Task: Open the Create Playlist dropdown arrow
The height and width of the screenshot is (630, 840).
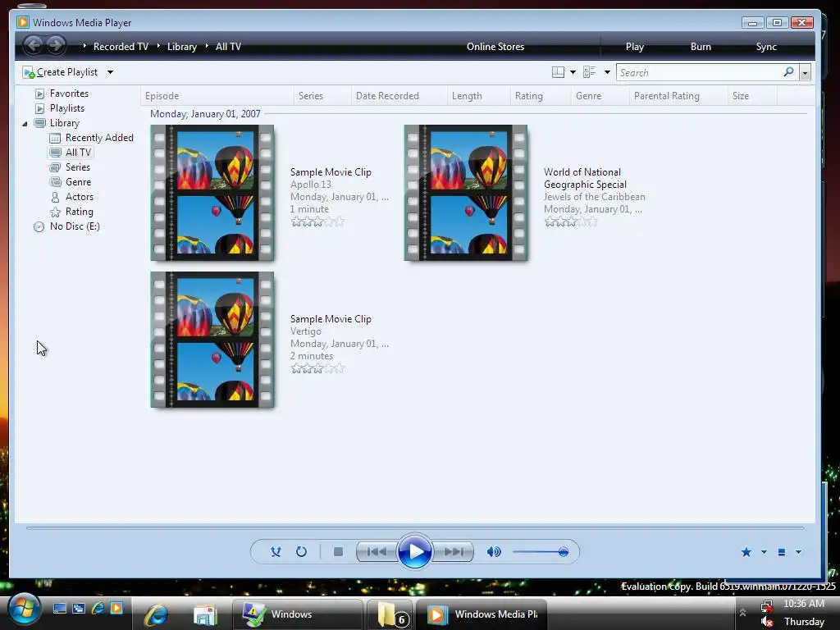Action: 110,72
